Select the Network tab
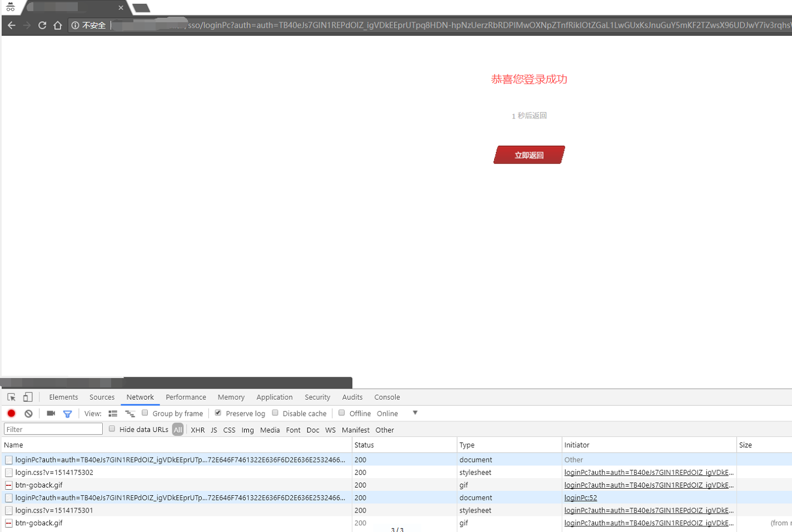The width and height of the screenshot is (792, 532). 140,397
